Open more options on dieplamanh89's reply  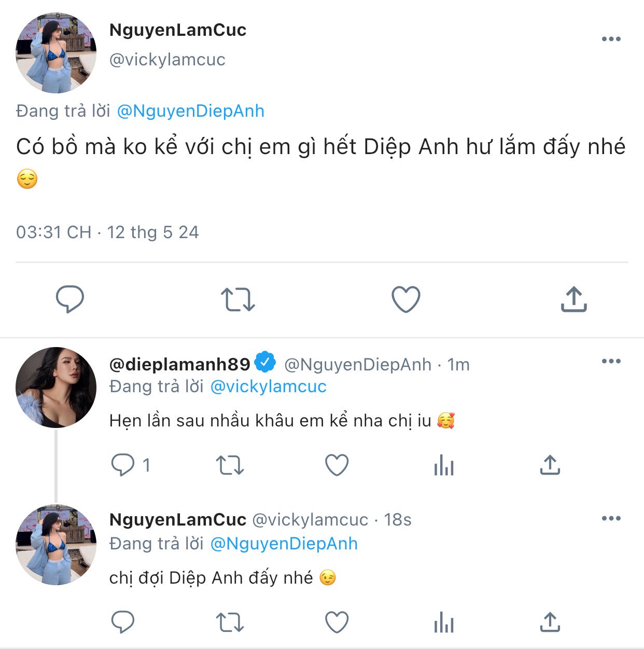coord(611,362)
